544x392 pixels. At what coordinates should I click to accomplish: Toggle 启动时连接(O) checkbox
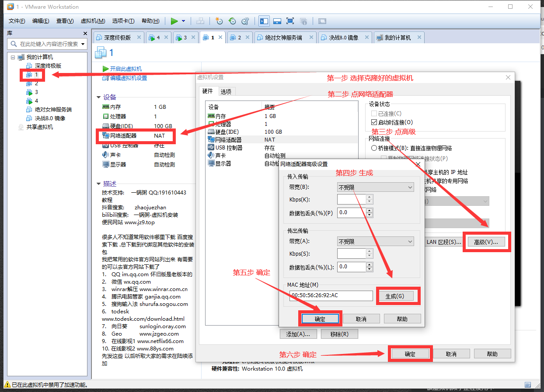(374, 122)
